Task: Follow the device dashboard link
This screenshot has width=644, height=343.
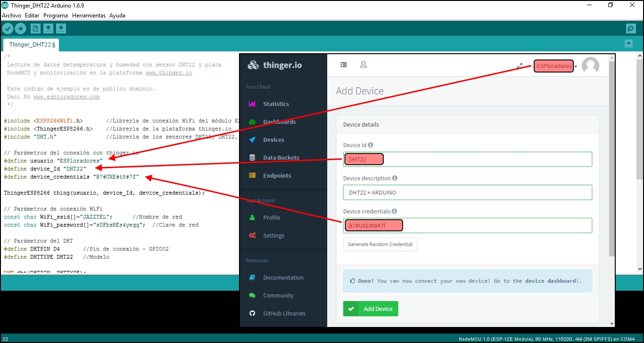Action: pyautogui.click(x=551, y=281)
